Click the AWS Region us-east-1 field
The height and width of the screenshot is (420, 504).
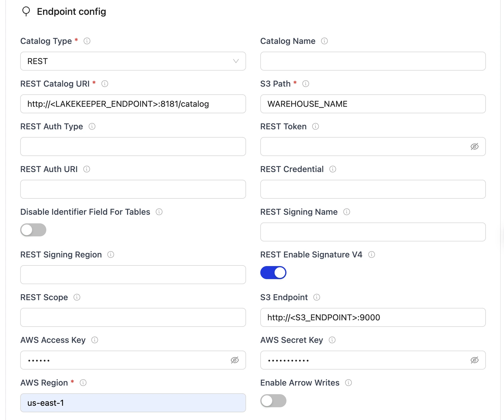133,403
